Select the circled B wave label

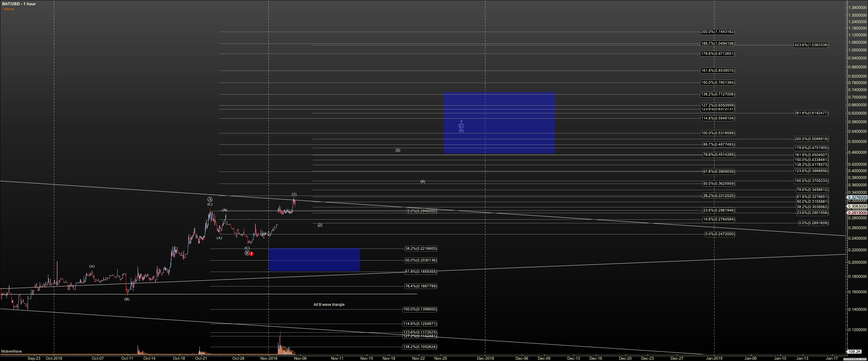click(x=247, y=253)
